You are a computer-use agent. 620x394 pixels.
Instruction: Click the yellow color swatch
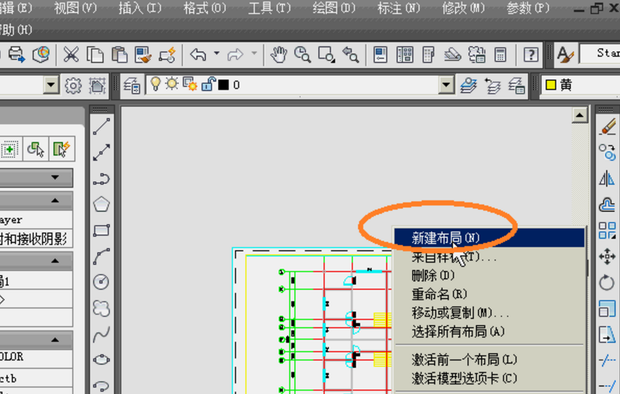point(551,85)
